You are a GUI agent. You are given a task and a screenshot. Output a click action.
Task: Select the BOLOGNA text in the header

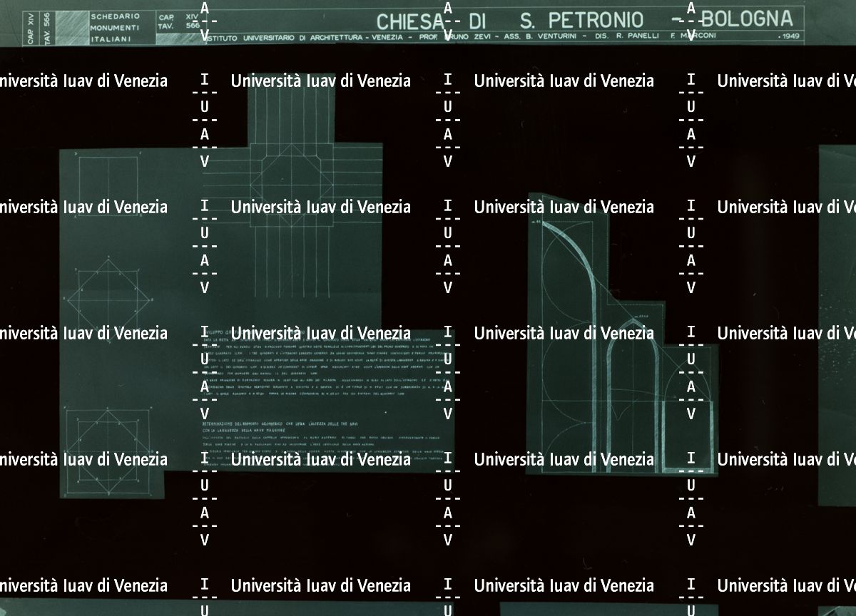(749, 17)
